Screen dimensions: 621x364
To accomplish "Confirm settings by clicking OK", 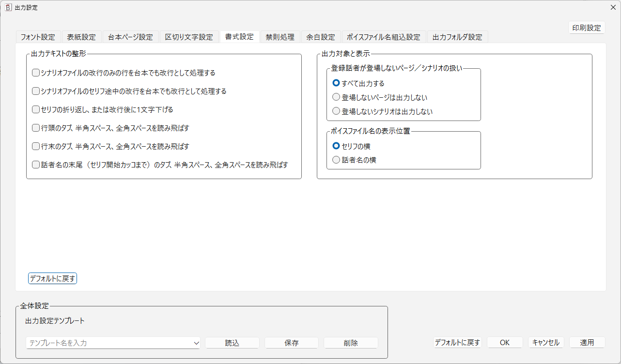I will coord(505,342).
